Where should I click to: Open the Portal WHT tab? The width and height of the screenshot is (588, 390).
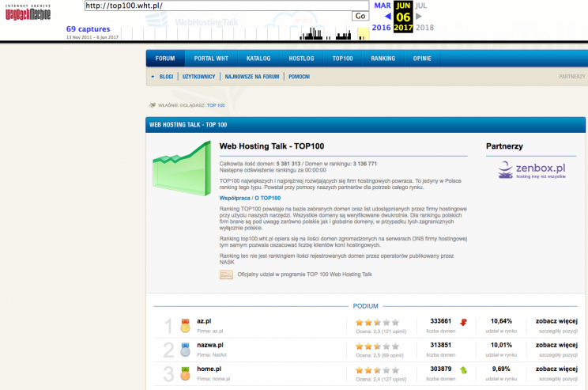(211, 59)
